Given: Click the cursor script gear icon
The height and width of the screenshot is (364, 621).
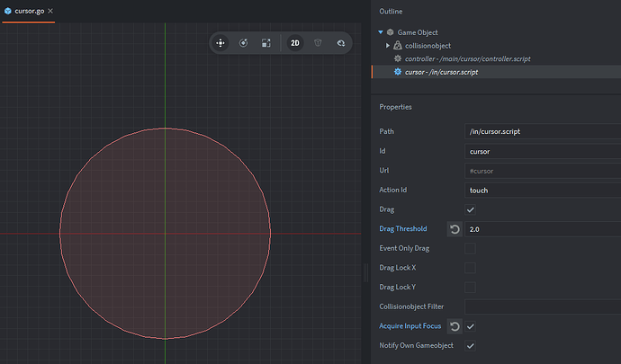Looking at the screenshot, I should pos(398,72).
